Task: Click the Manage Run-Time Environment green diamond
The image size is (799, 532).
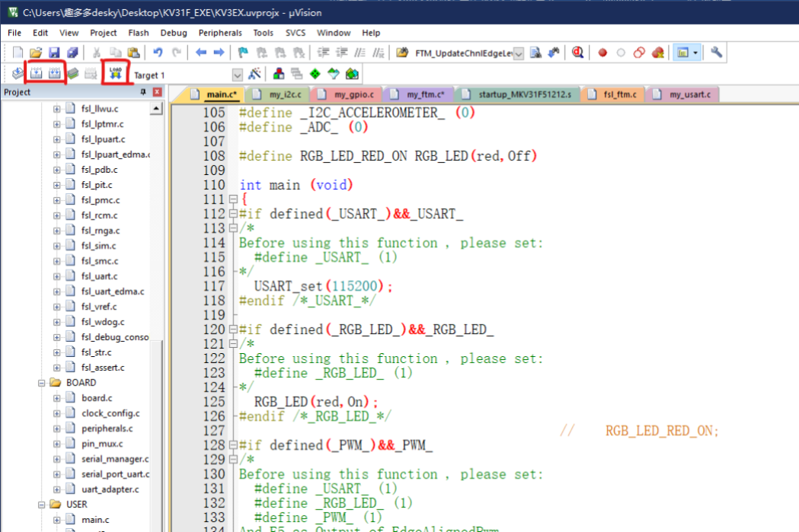Action: point(314,75)
